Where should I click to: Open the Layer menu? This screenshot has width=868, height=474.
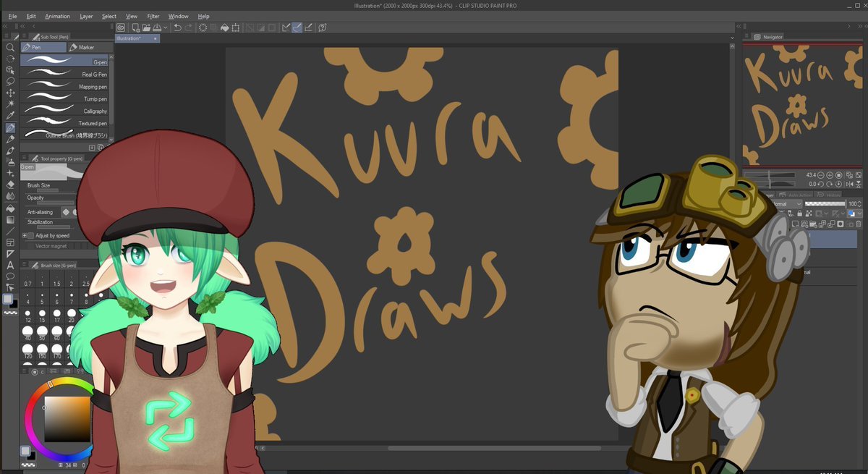pyautogui.click(x=86, y=16)
